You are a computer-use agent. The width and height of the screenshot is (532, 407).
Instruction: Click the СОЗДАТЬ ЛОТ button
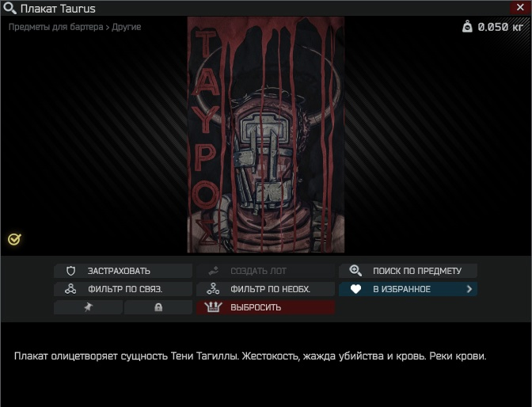tap(265, 271)
